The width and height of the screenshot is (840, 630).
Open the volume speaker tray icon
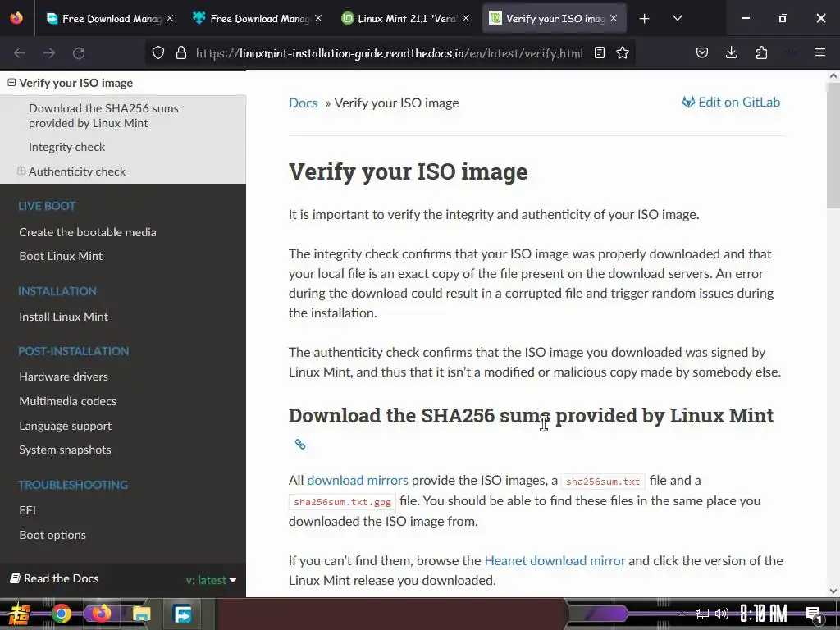[x=722, y=614]
